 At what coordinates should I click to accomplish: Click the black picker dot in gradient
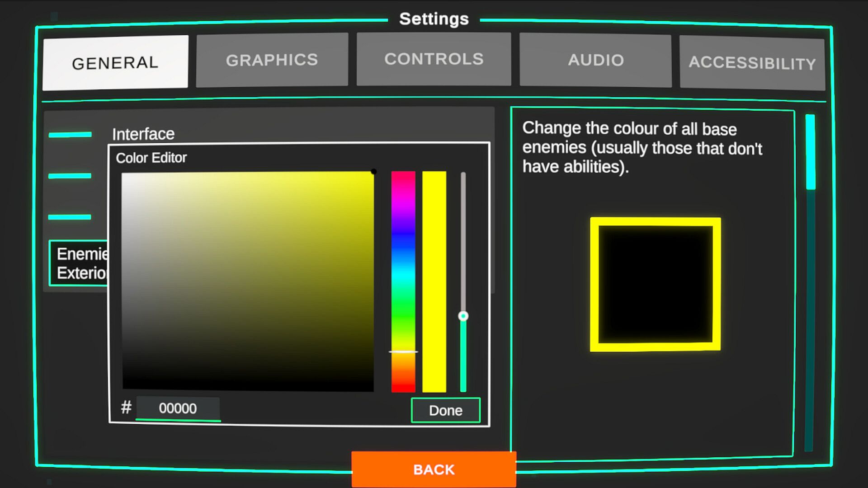[373, 172]
